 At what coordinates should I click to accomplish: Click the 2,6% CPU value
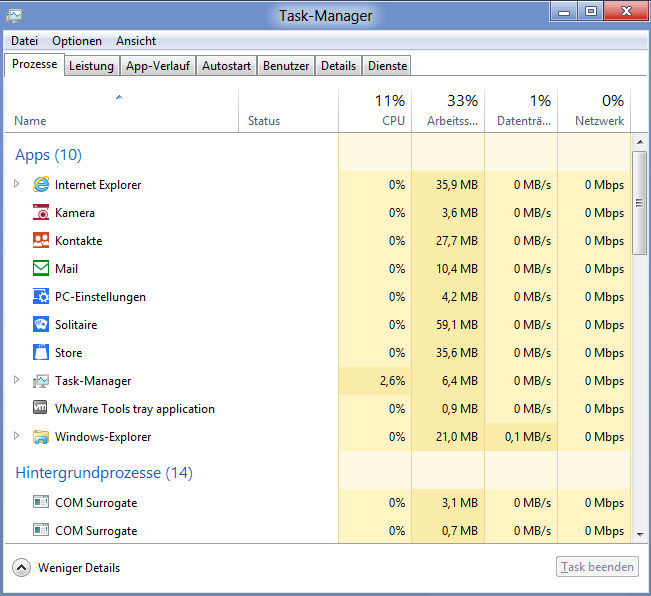coord(392,381)
